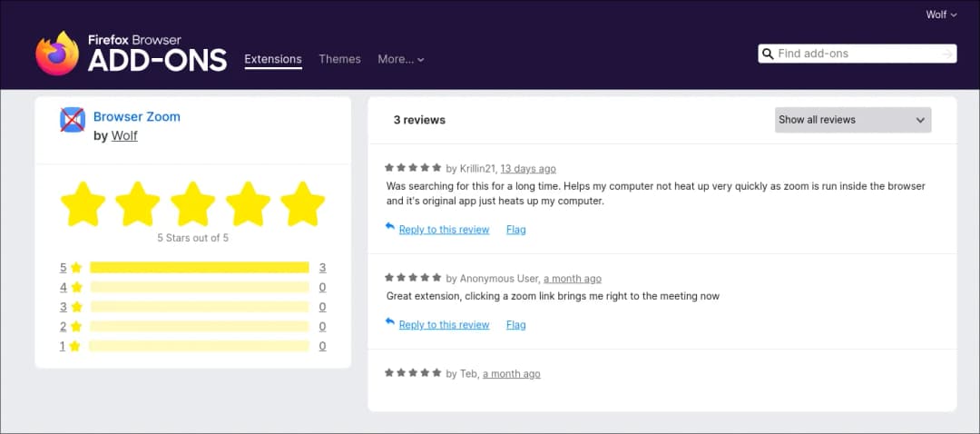Click the 'Great extension' review text
The image size is (980, 434).
click(x=553, y=296)
